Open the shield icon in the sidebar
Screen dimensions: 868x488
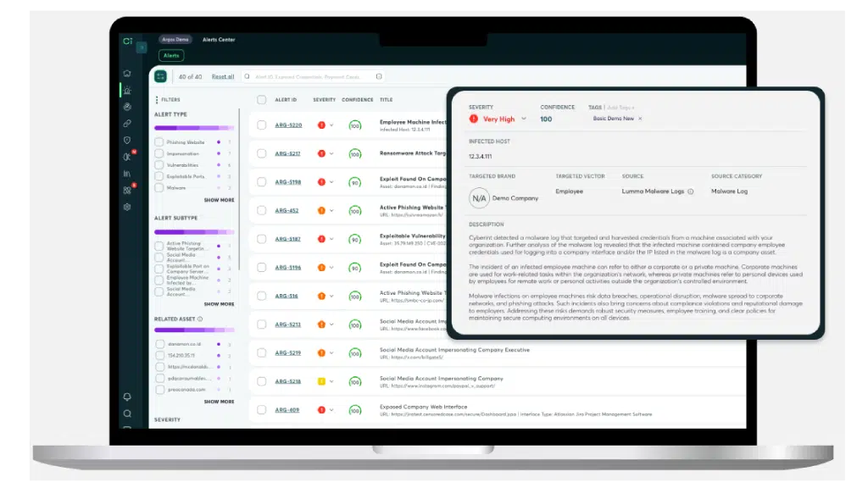(x=127, y=141)
